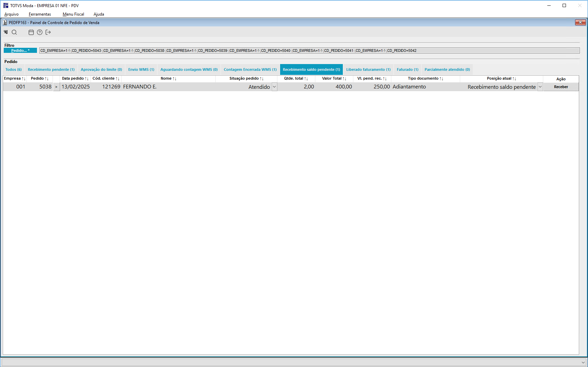Click the PEDFP163 panel document icon
The image size is (588, 367).
(x=5, y=23)
